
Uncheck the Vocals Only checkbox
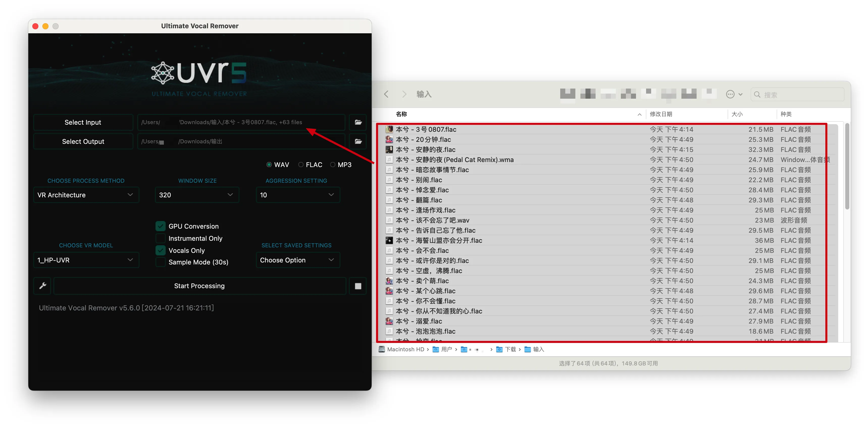pos(160,251)
